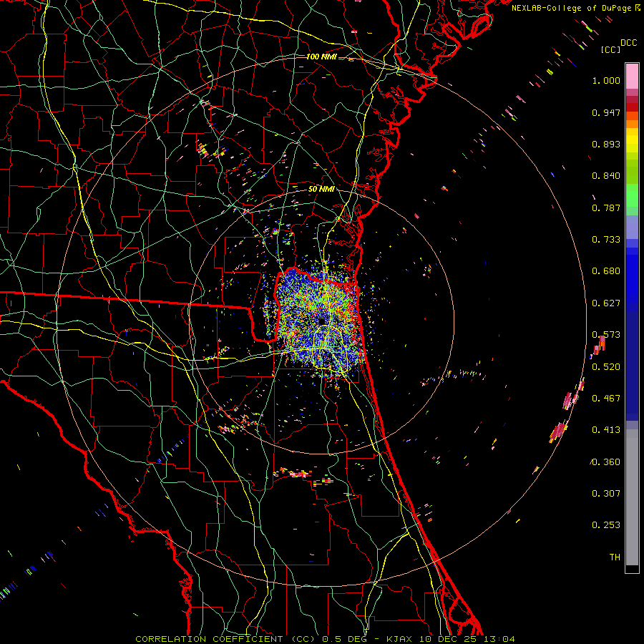Click the 0.893 legend value

pyautogui.click(x=606, y=144)
